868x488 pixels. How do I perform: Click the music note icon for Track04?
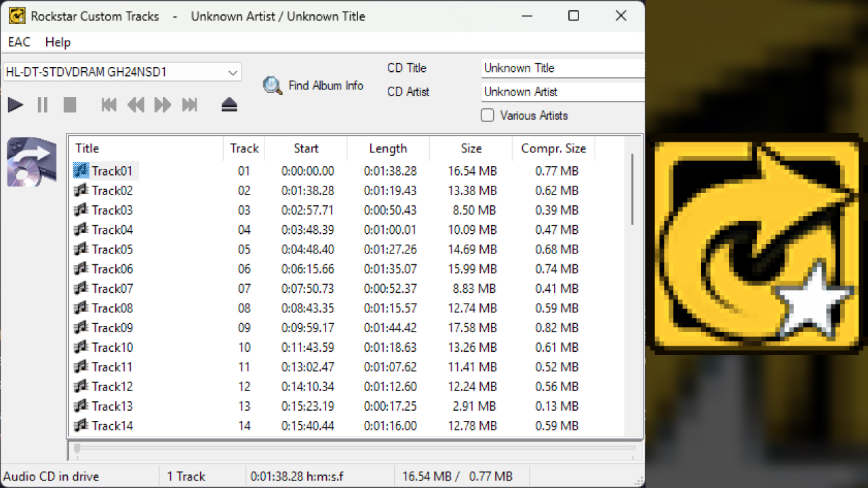tap(81, 230)
